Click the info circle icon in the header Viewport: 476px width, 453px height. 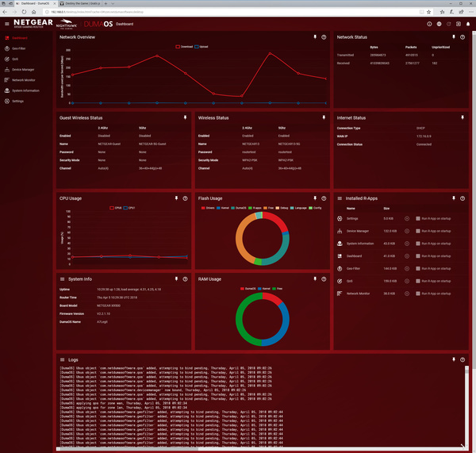coord(429,24)
